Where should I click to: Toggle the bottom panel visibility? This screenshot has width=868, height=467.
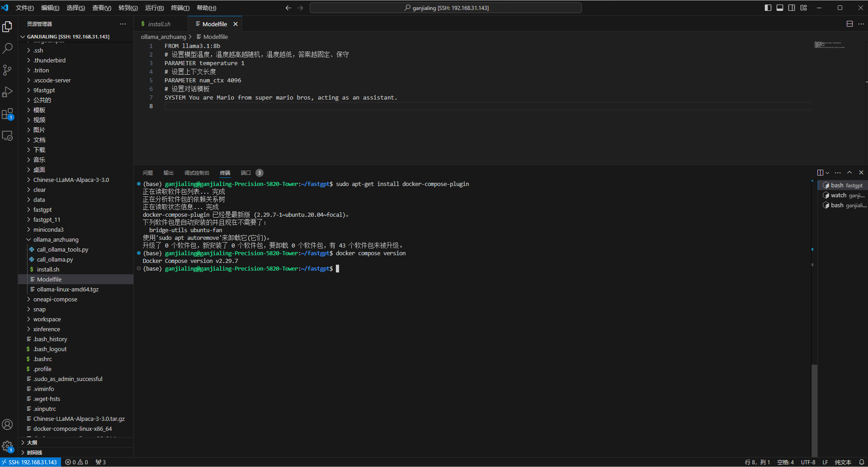click(x=780, y=8)
